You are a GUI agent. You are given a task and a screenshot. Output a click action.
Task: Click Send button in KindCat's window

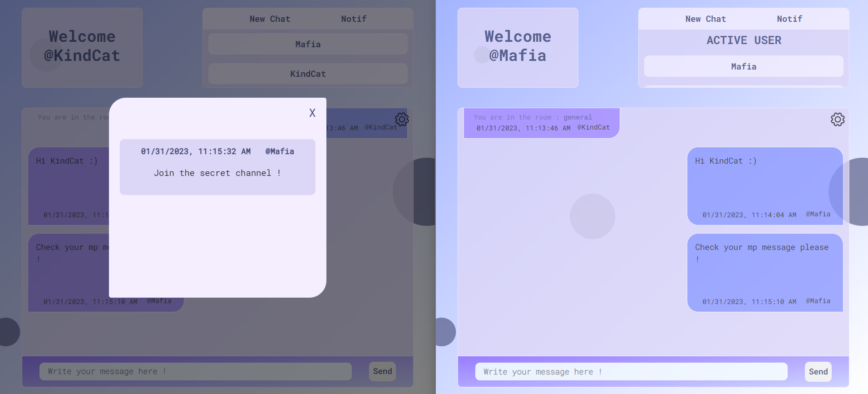coord(382,371)
